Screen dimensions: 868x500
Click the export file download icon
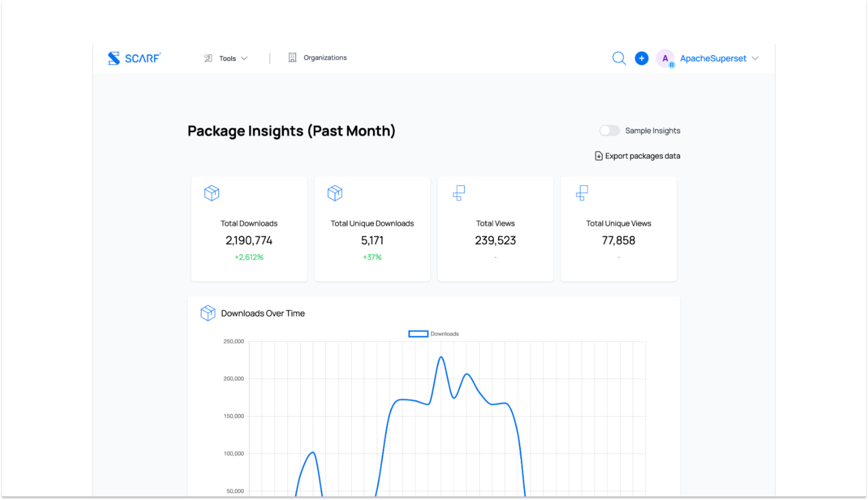coord(598,156)
